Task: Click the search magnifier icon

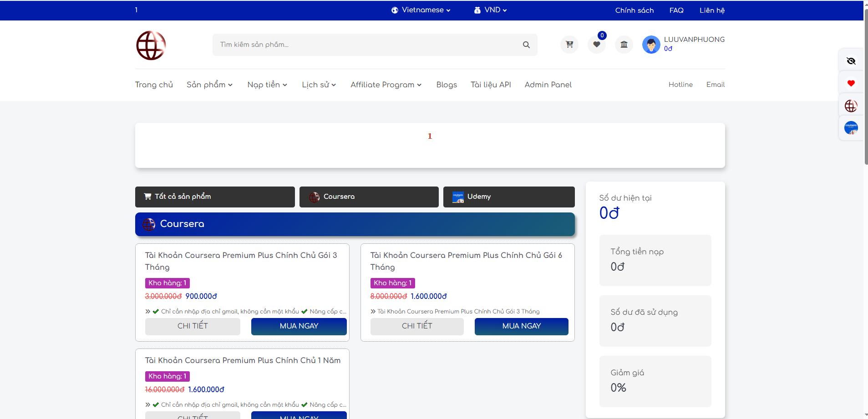Action: 526,45
